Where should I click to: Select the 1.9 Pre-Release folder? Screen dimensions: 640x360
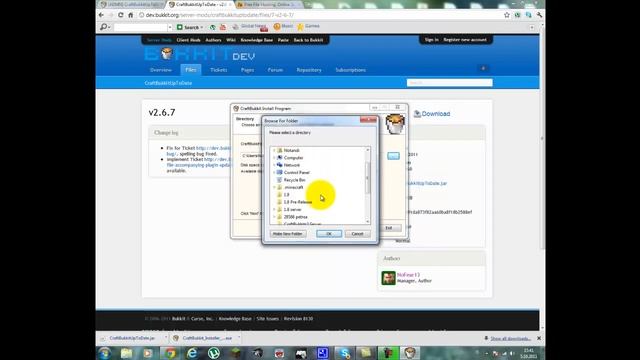click(298, 202)
